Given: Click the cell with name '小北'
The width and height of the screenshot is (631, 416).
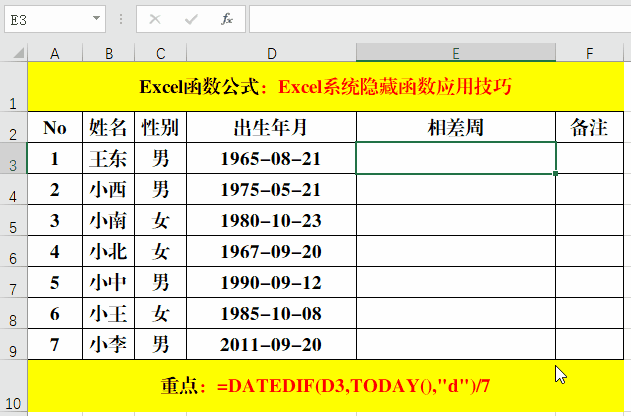Looking at the screenshot, I should point(109,251).
